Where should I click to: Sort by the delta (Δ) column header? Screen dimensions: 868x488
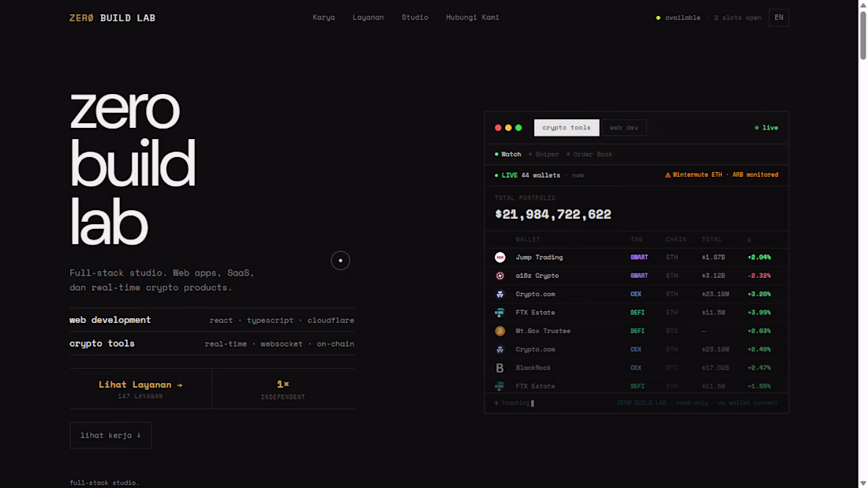749,240
